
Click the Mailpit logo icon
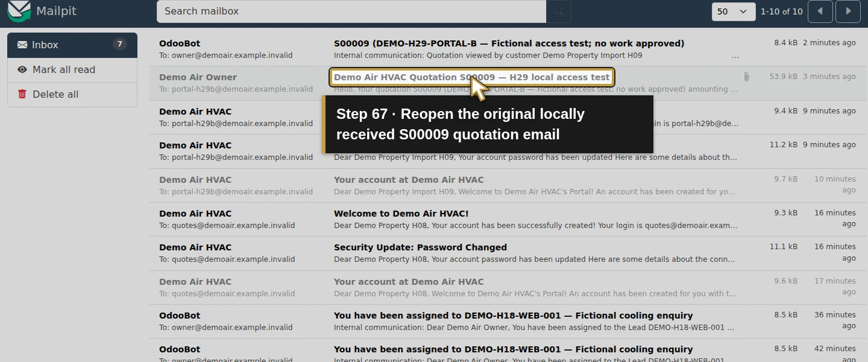pos(19,11)
